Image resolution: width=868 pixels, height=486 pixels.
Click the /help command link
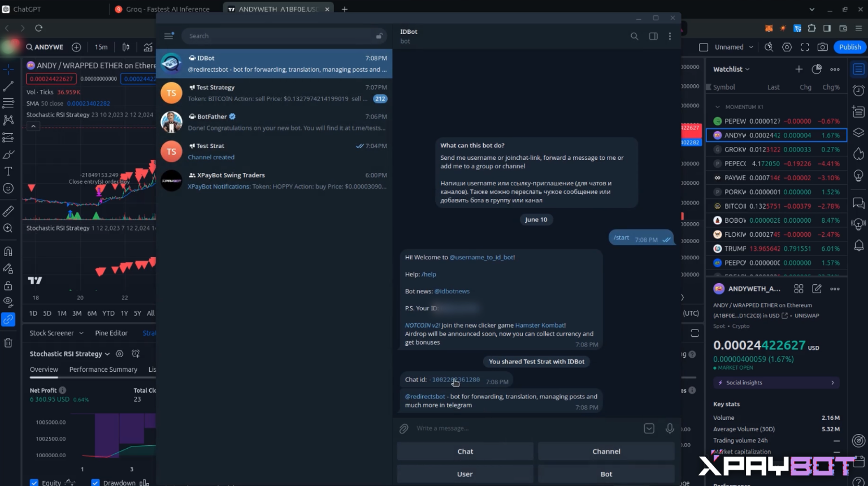[x=429, y=274]
